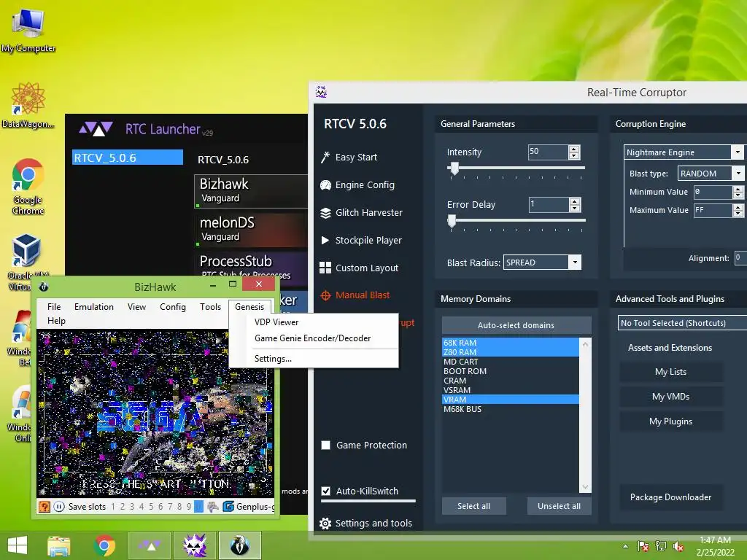Open DataWagon desktop shortcut
Screen dimensions: 747x560
[28, 105]
